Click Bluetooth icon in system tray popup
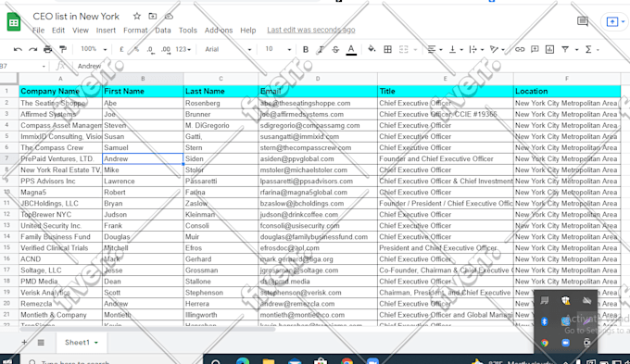 coord(545,321)
